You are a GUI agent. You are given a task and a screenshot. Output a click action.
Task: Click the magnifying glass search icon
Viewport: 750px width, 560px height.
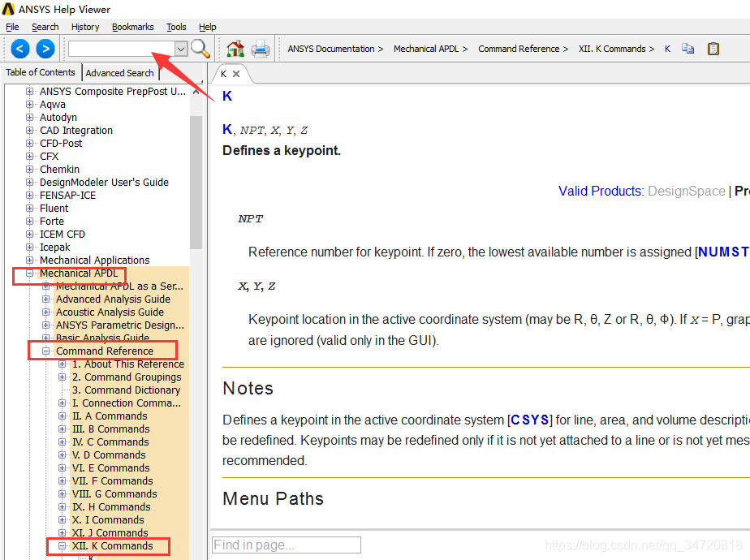click(200, 49)
